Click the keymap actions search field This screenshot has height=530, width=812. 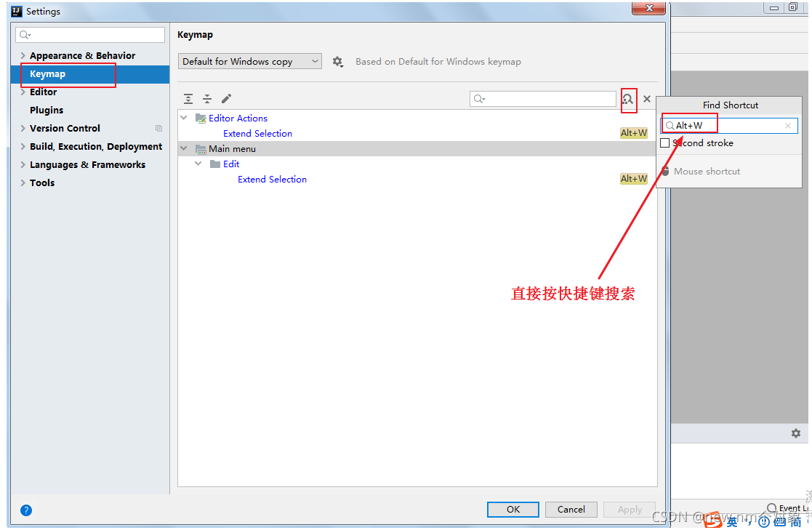point(543,99)
